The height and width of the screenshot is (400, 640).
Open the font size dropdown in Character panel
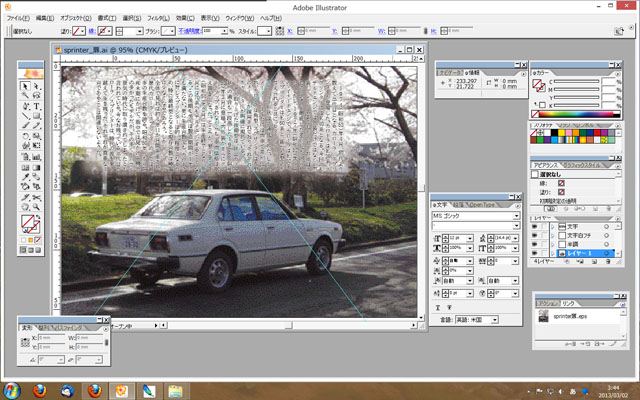(470, 238)
